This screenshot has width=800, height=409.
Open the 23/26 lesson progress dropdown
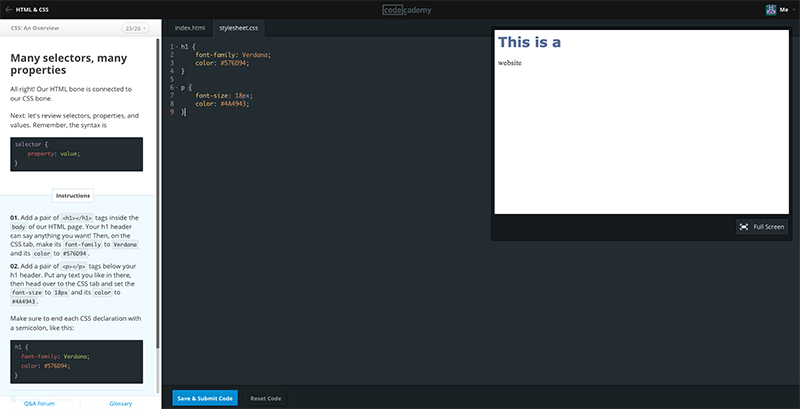[x=137, y=28]
